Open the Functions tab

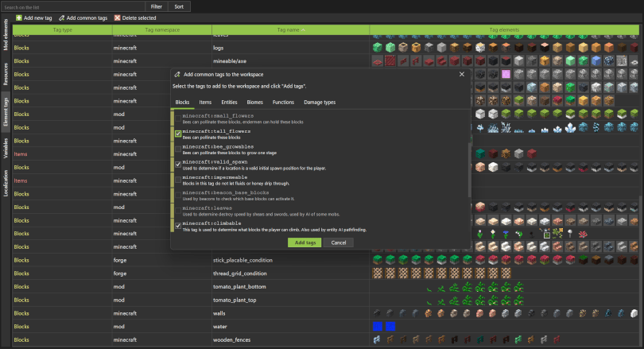(283, 103)
